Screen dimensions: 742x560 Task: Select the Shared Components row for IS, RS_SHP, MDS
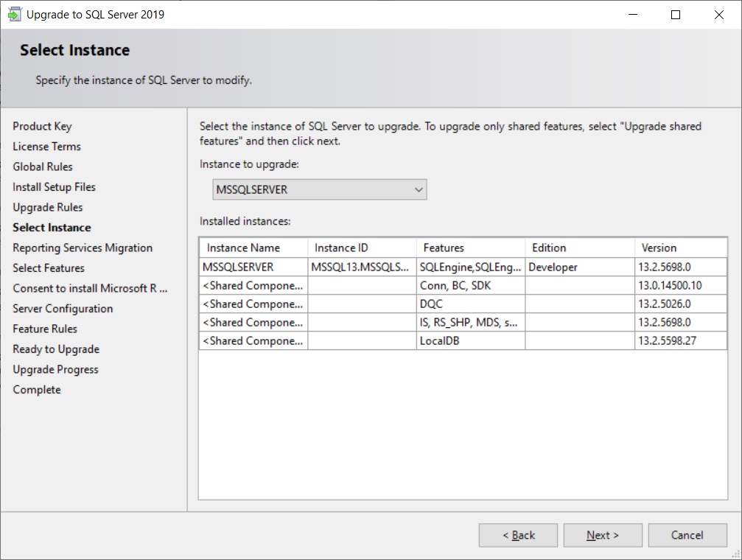point(463,322)
